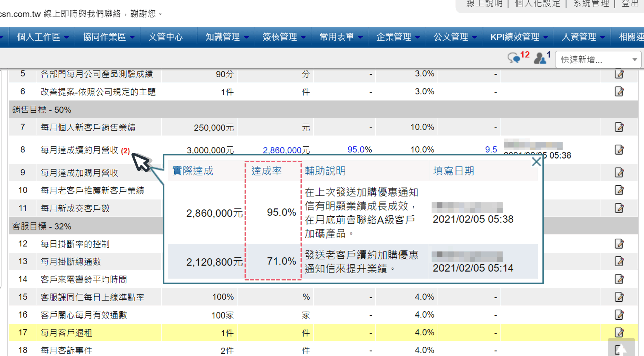Click edit icon for row 5 產品測驗成績
The height and width of the screenshot is (356, 644).
pos(619,74)
